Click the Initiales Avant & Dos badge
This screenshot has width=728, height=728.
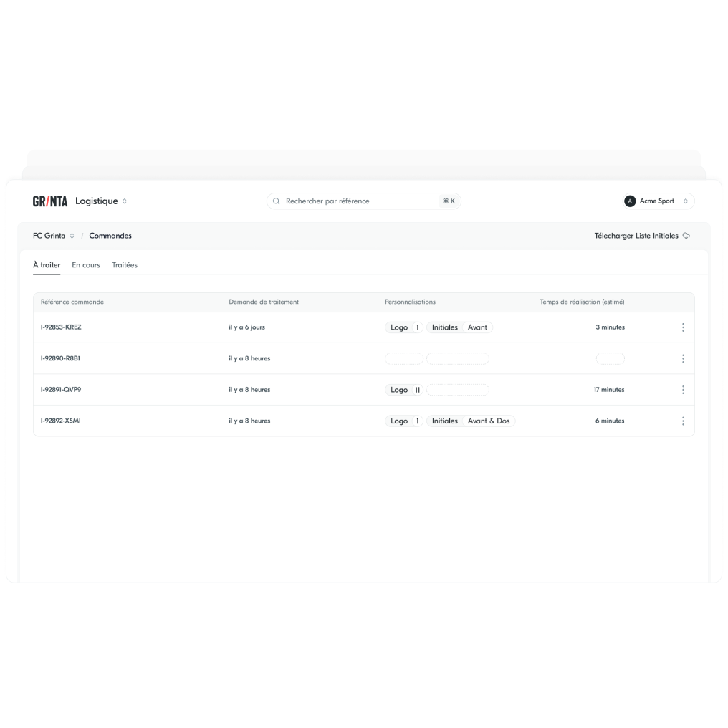pos(471,421)
